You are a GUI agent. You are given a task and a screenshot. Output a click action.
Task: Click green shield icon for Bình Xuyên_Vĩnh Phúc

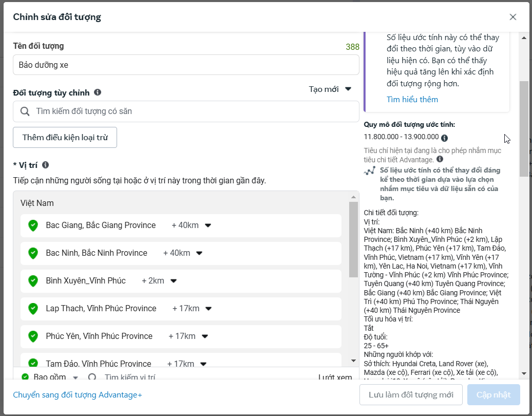tap(33, 281)
